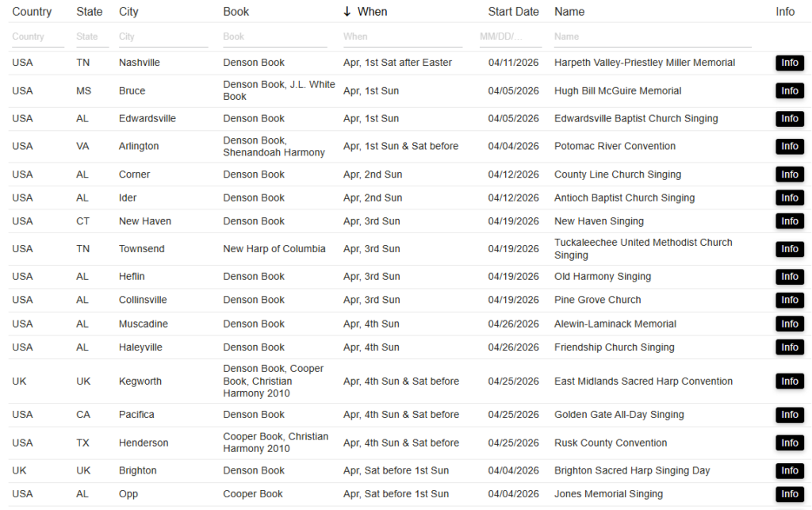Show Info for New Haven Singing
Screen dimensions: 812x510
[789, 221]
